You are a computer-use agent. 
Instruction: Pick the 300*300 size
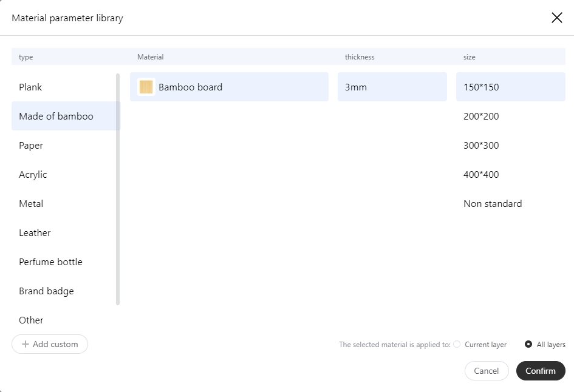[x=511, y=145]
